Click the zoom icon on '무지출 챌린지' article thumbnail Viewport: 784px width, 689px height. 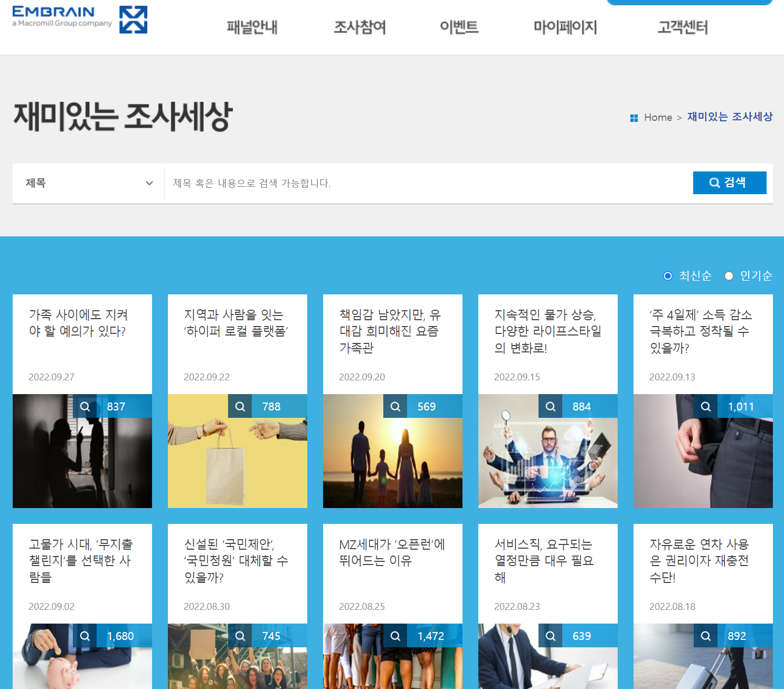(x=86, y=636)
